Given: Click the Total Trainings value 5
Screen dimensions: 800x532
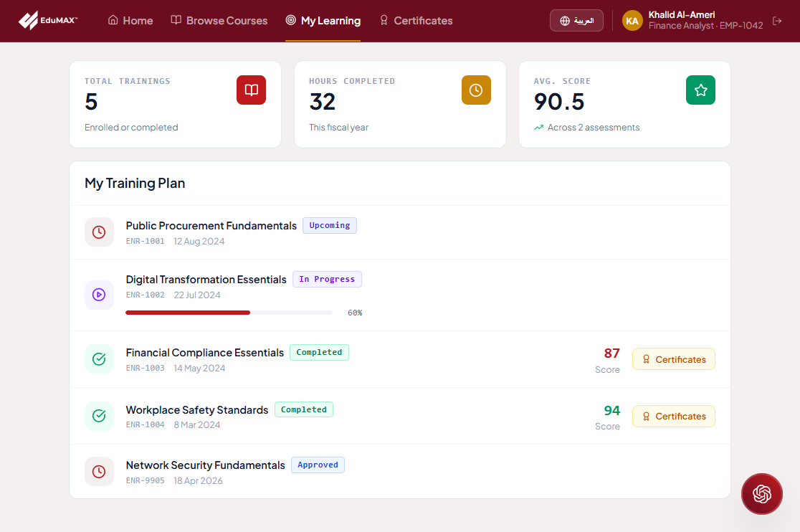Looking at the screenshot, I should coord(91,102).
